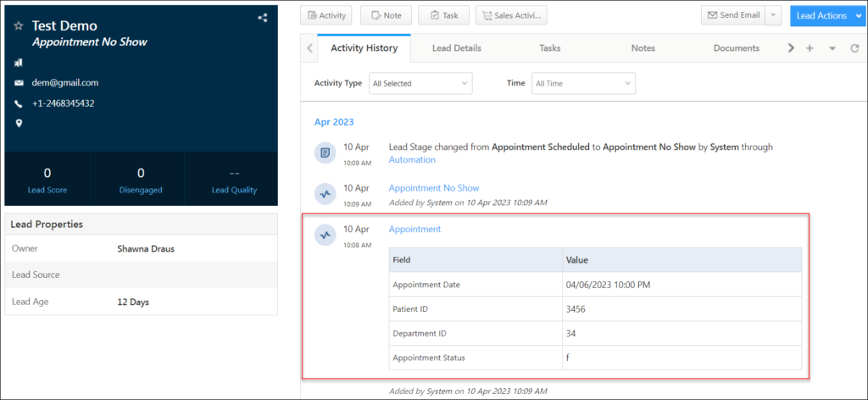868x400 pixels.
Task: Click the refresh icon beside the tabs
Action: click(x=854, y=48)
